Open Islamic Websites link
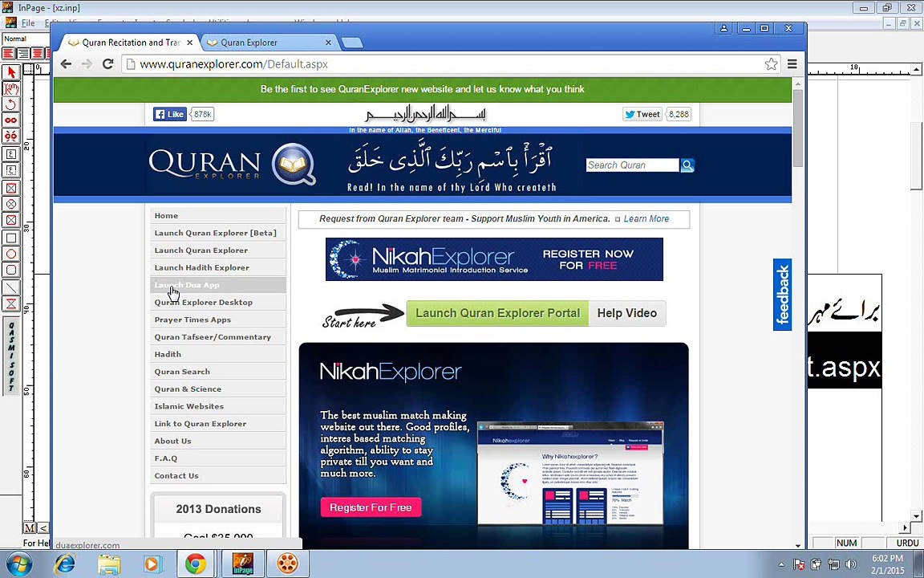The width and height of the screenshot is (924, 578). click(x=218, y=406)
